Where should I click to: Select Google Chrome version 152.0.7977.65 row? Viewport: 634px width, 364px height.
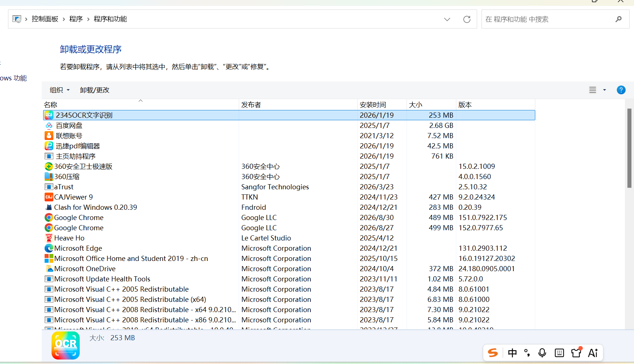pyautogui.click(x=289, y=228)
